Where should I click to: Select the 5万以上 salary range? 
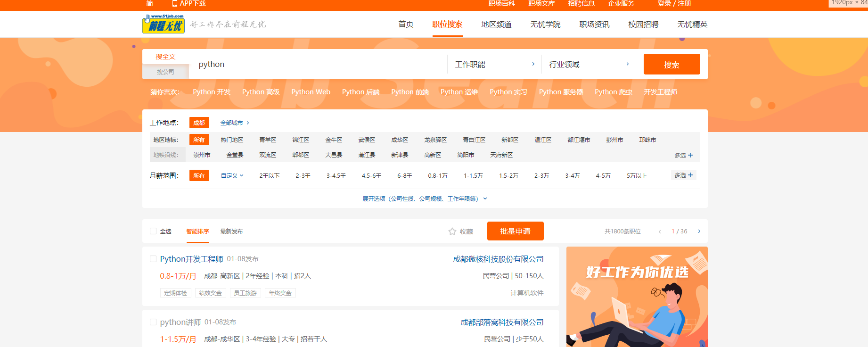click(637, 175)
